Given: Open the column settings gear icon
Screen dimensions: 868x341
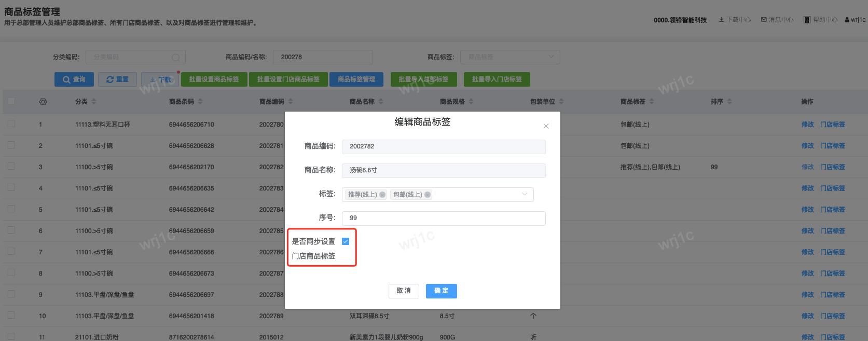Looking at the screenshot, I should (43, 102).
